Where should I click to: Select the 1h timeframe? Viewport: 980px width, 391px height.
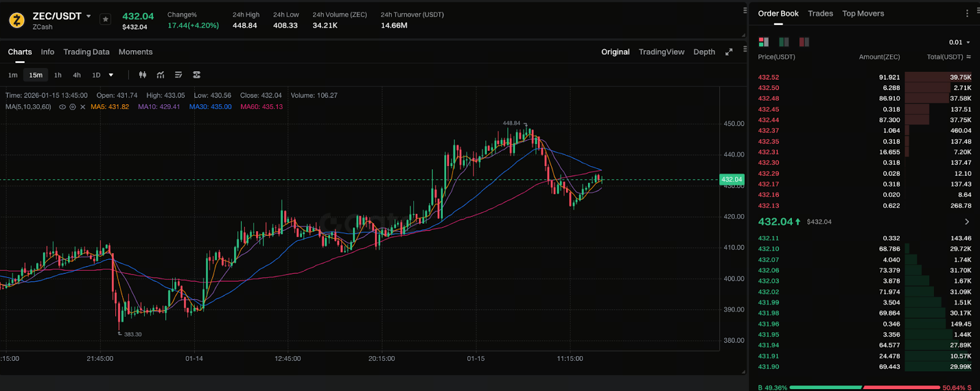click(x=58, y=75)
